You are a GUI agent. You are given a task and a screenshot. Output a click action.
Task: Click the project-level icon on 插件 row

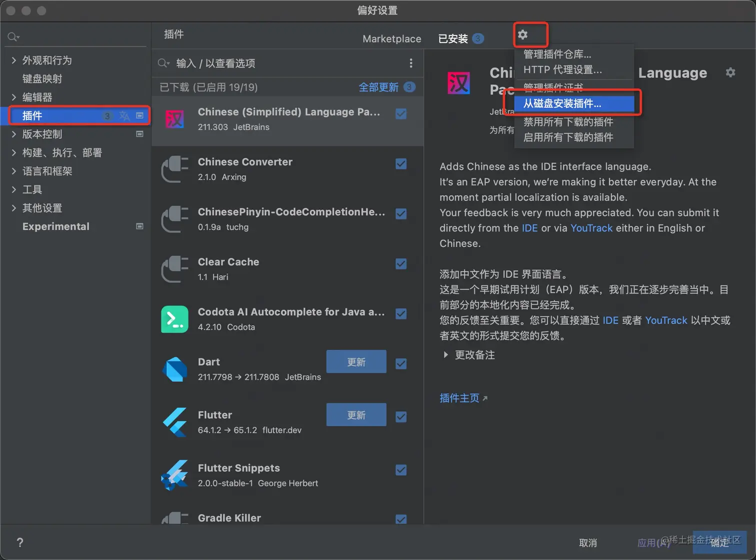point(139,115)
